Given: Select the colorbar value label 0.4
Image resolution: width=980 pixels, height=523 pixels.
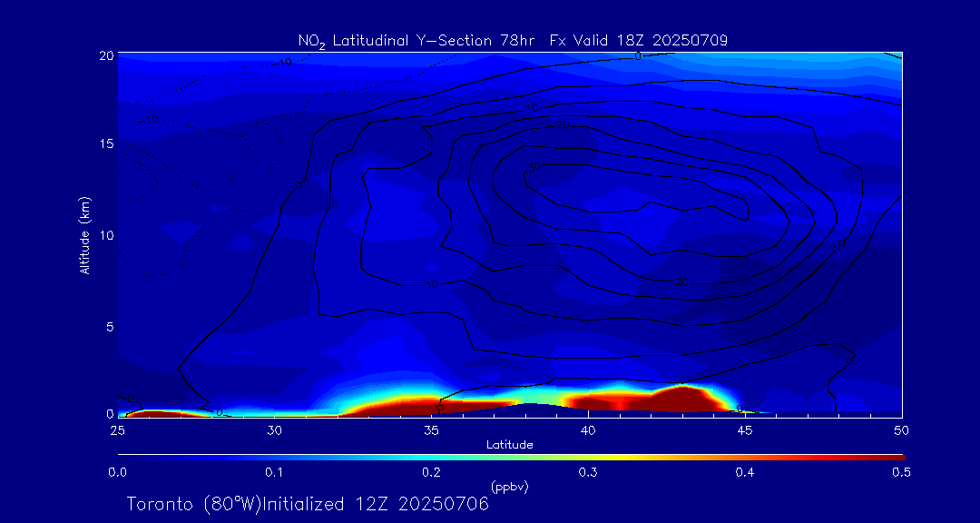Looking at the screenshot, I should point(744,473).
